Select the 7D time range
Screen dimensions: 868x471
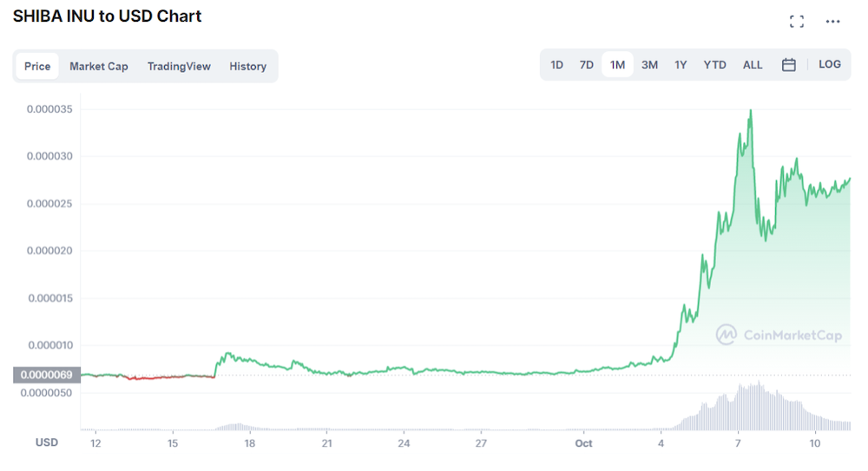pyautogui.click(x=586, y=65)
